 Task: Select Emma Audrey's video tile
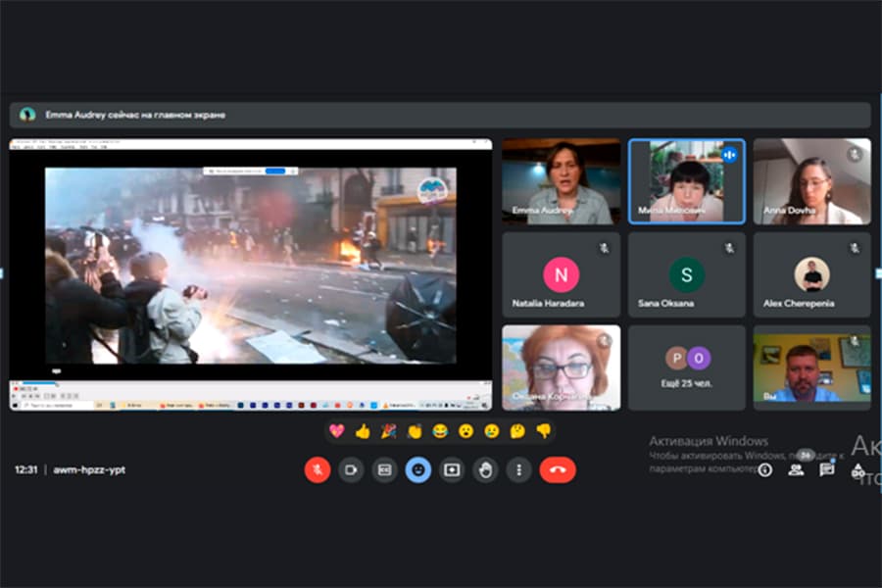pos(561,181)
